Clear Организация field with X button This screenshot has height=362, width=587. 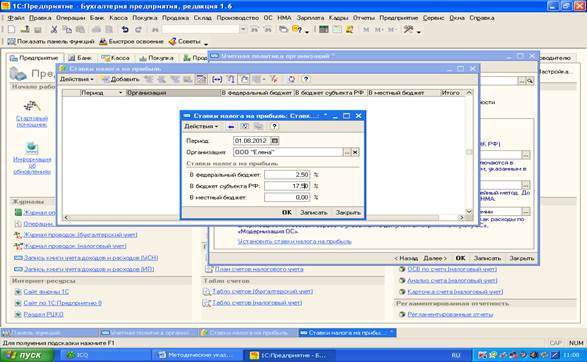[355, 152]
